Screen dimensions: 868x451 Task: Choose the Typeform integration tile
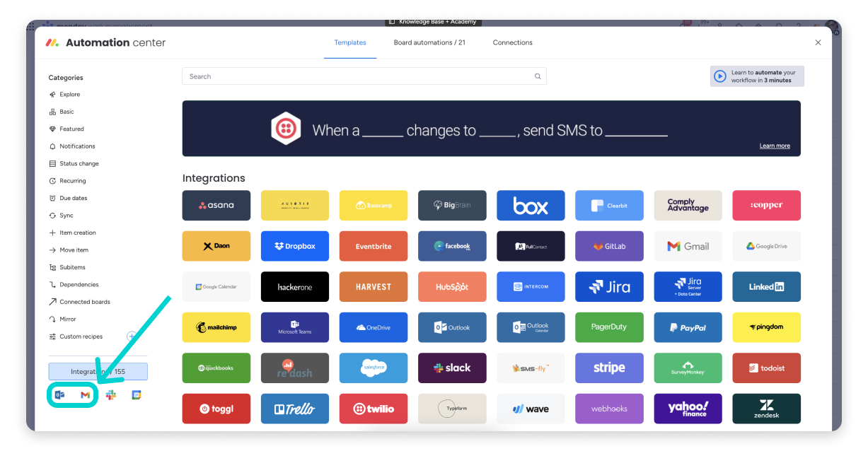(x=452, y=409)
